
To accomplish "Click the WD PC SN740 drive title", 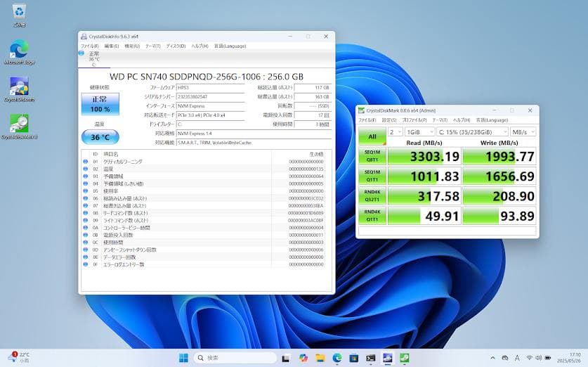I will point(207,77).
